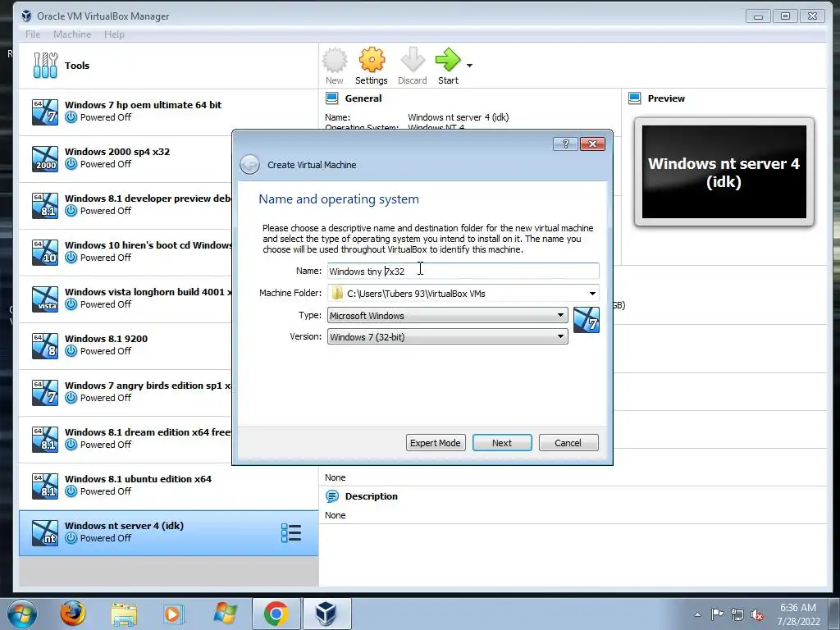The image size is (840, 630).
Task: Click the General section monitor icon
Action: pyautogui.click(x=332, y=98)
